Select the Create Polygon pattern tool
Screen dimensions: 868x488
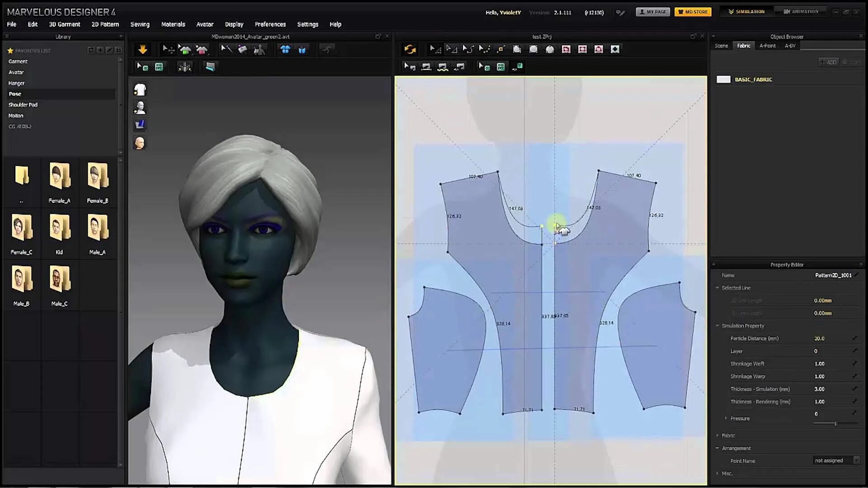pyautogui.click(x=517, y=49)
